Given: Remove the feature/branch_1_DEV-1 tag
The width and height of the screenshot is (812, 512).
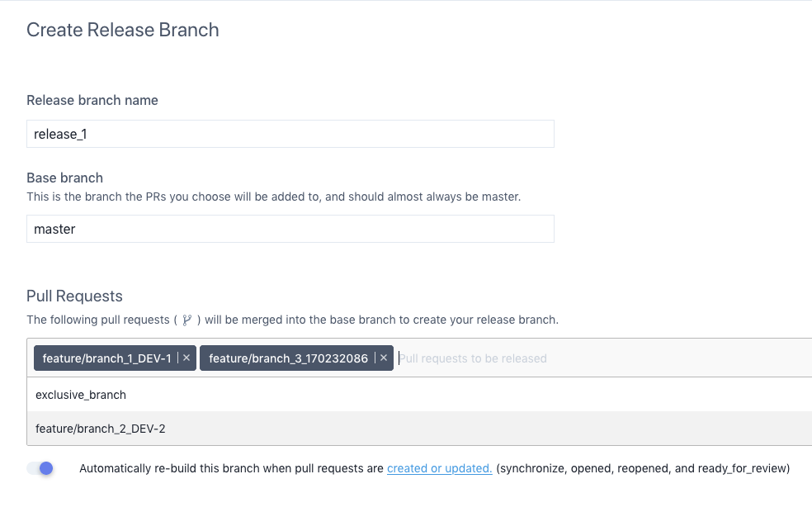Looking at the screenshot, I should tap(186, 358).
